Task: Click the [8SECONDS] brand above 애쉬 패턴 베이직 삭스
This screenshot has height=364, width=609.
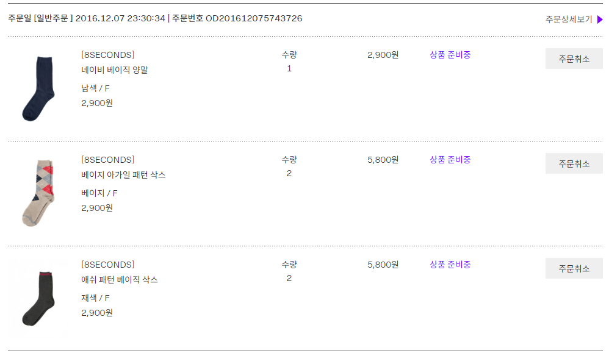Action: click(107, 265)
